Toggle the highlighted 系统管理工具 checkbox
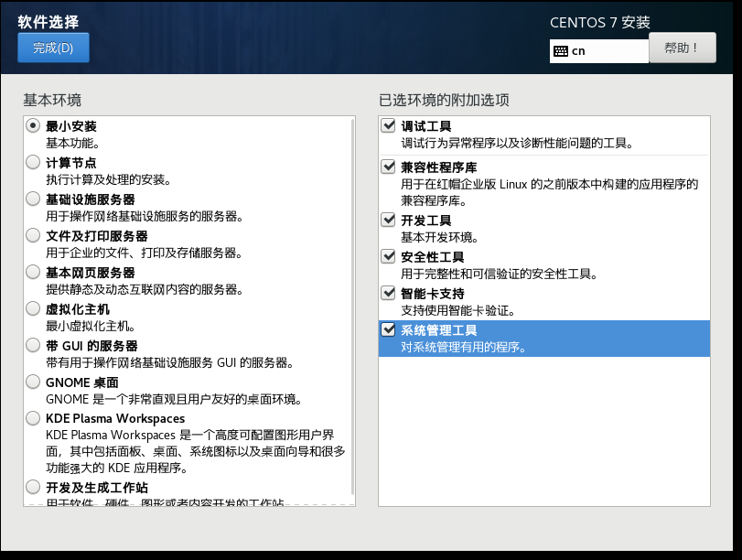742x560 pixels. pyautogui.click(x=388, y=329)
